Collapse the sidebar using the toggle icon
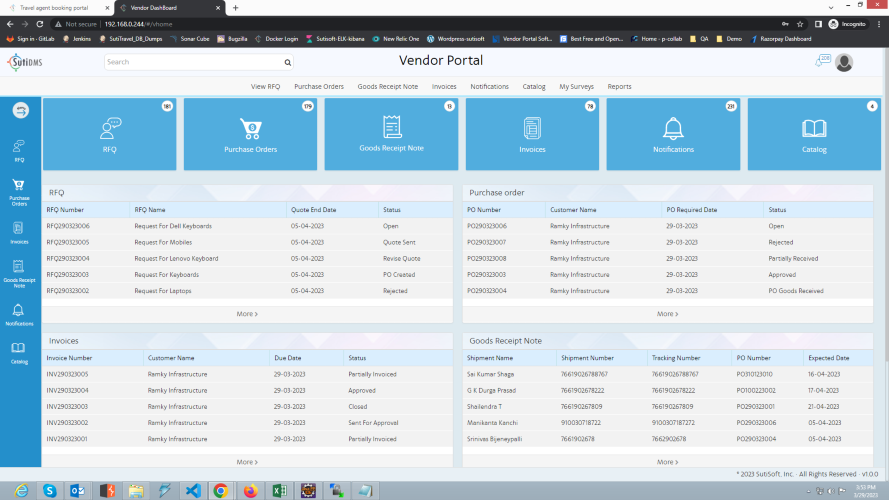889x500 pixels. tap(20, 110)
